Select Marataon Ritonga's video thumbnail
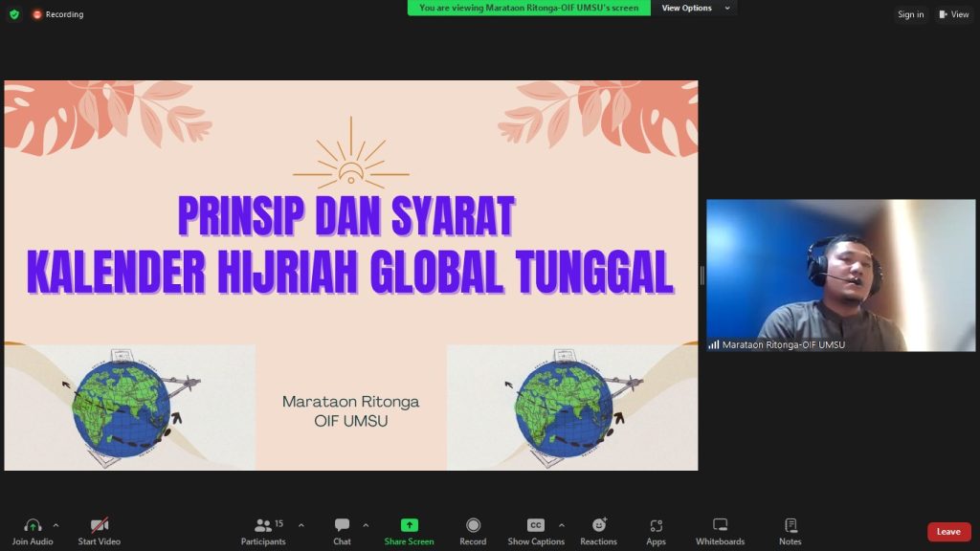The width and height of the screenshot is (980, 551). point(840,275)
